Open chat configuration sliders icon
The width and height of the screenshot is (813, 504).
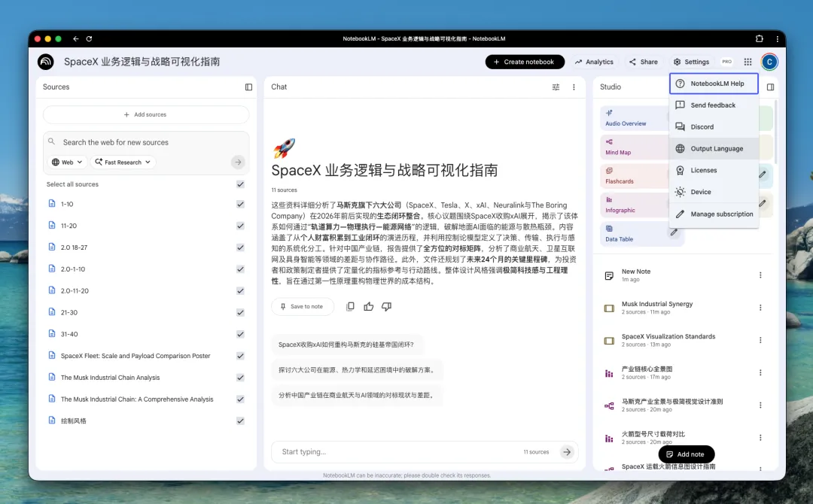coord(556,87)
